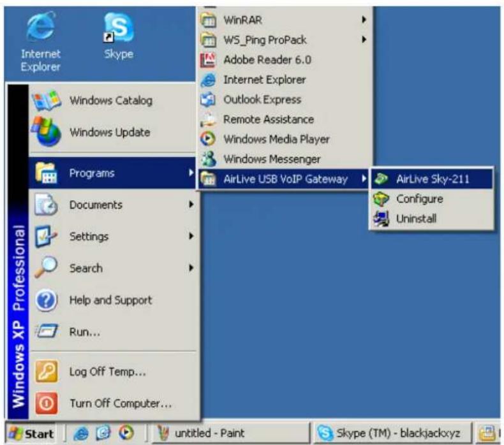This screenshot has width=504, height=445.
Task: Click the Adobe Reader 6.0 label
Action: tap(267, 60)
